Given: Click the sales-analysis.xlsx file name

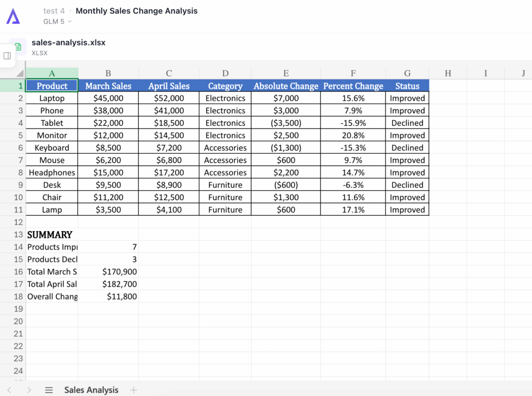Looking at the screenshot, I should point(69,43).
